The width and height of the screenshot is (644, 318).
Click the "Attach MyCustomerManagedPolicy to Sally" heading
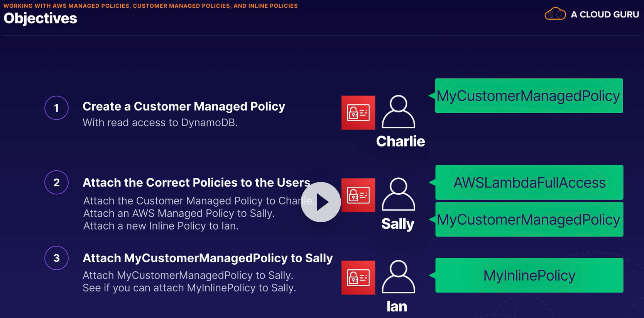pyautogui.click(x=208, y=258)
